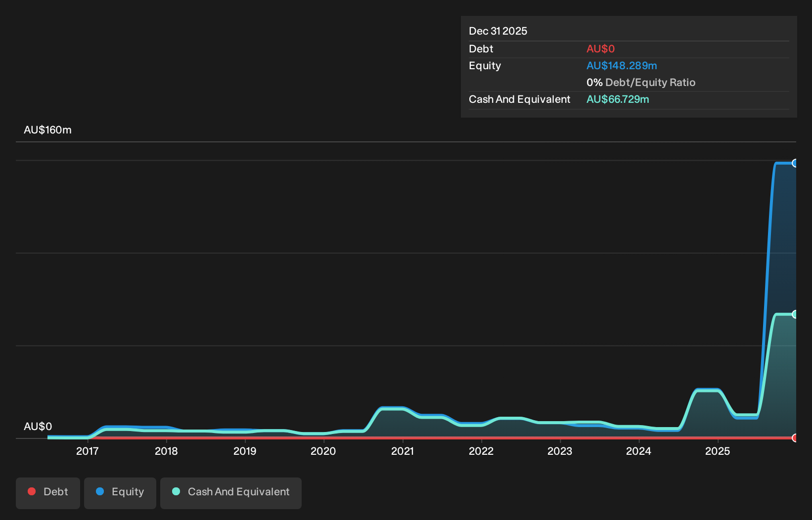Click the 2019 x-axis label

click(x=245, y=451)
